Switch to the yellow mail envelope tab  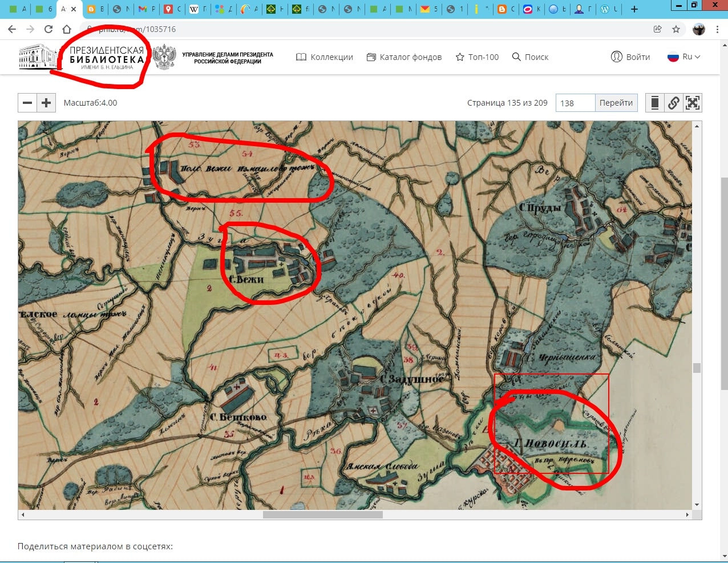point(428,9)
